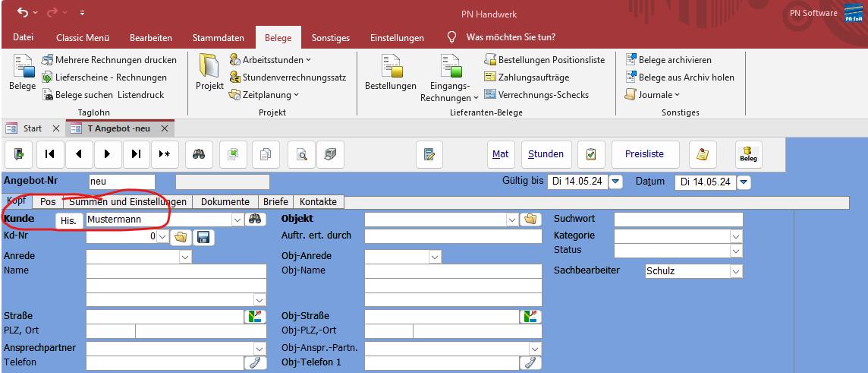Open Gültig bis date picker arrow
Screen dimensions: 868x373
[x=616, y=182]
